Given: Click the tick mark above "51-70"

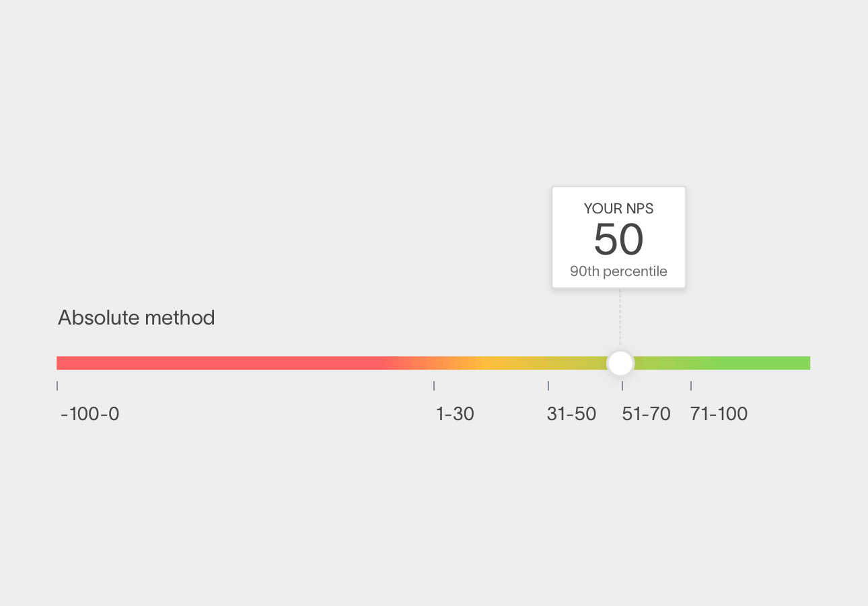Looking at the screenshot, I should [622, 386].
